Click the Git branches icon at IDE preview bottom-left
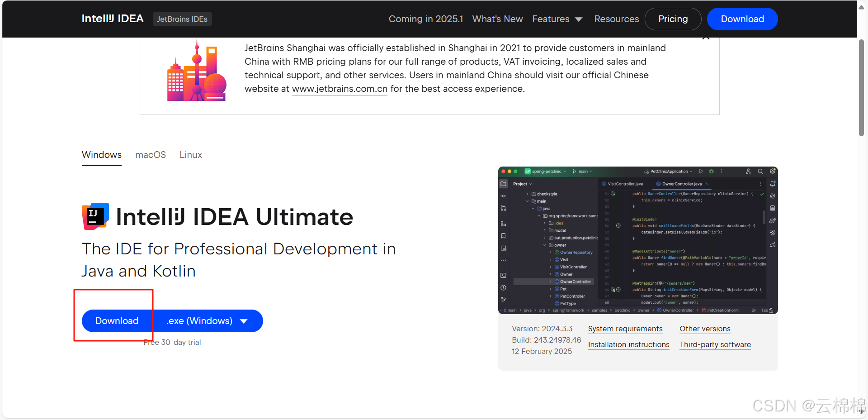The width and height of the screenshot is (868, 420). [503, 300]
